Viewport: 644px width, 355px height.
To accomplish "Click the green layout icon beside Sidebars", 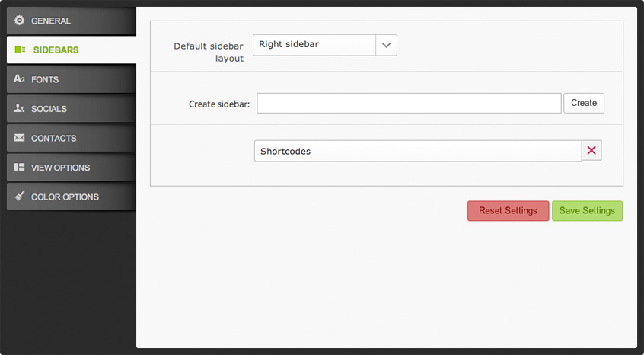I will [21, 50].
